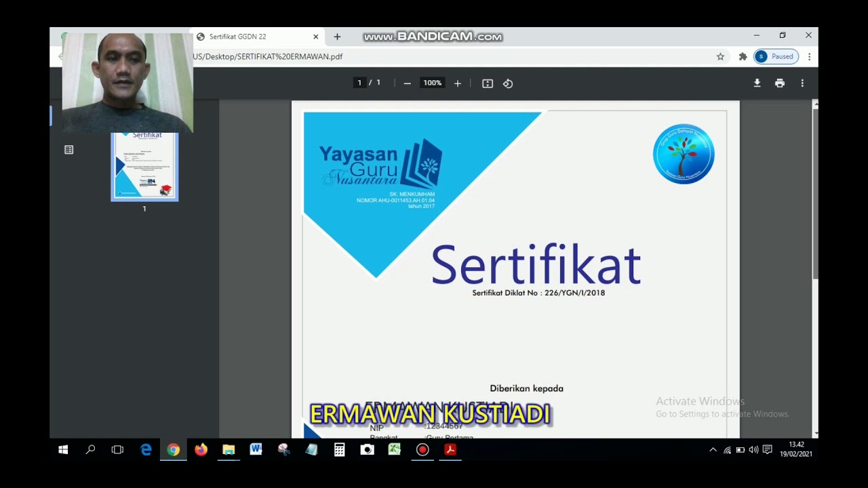Click the Sertifikat Diklat No : 226/YGN/I/2018 text

tap(538, 293)
